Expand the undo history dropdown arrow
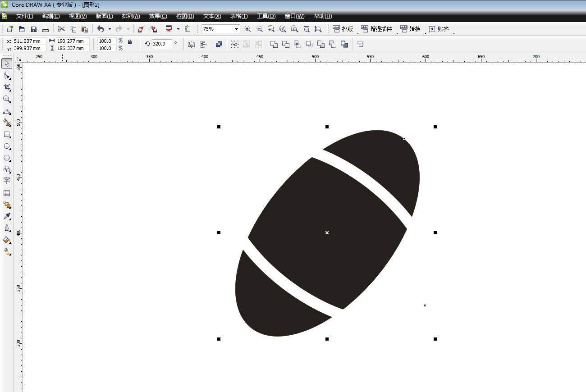The height and width of the screenshot is (392, 586). pos(110,29)
